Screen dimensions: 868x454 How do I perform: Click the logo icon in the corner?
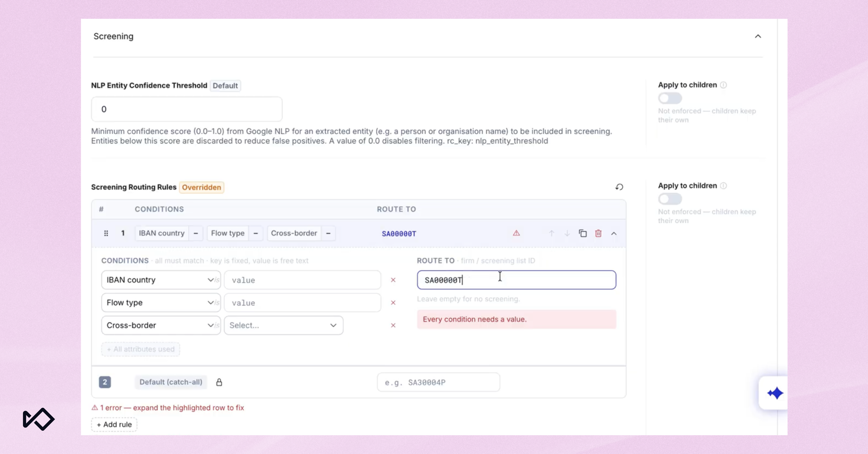click(x=38, y=419)
